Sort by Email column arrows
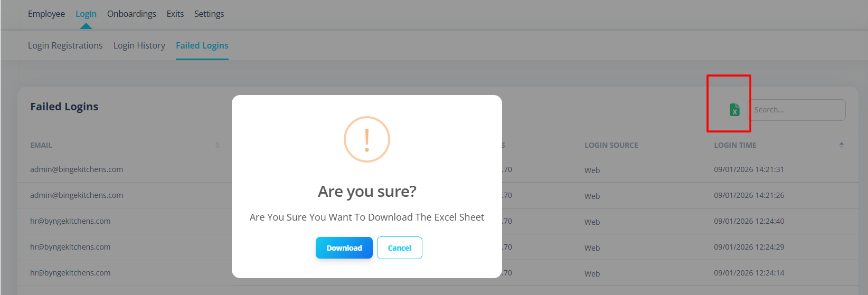Screen dimensions: 868x295 tap(218, 145)
